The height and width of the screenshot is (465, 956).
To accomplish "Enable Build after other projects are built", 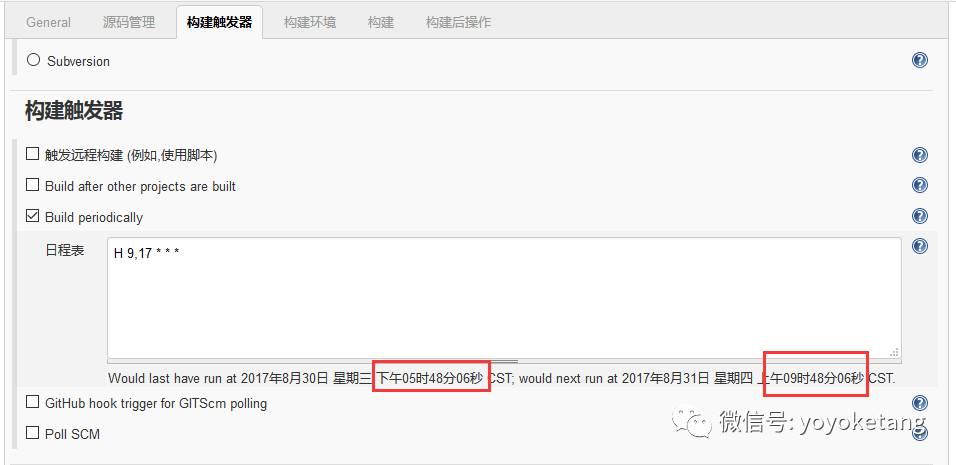I will tap(32, 185).
